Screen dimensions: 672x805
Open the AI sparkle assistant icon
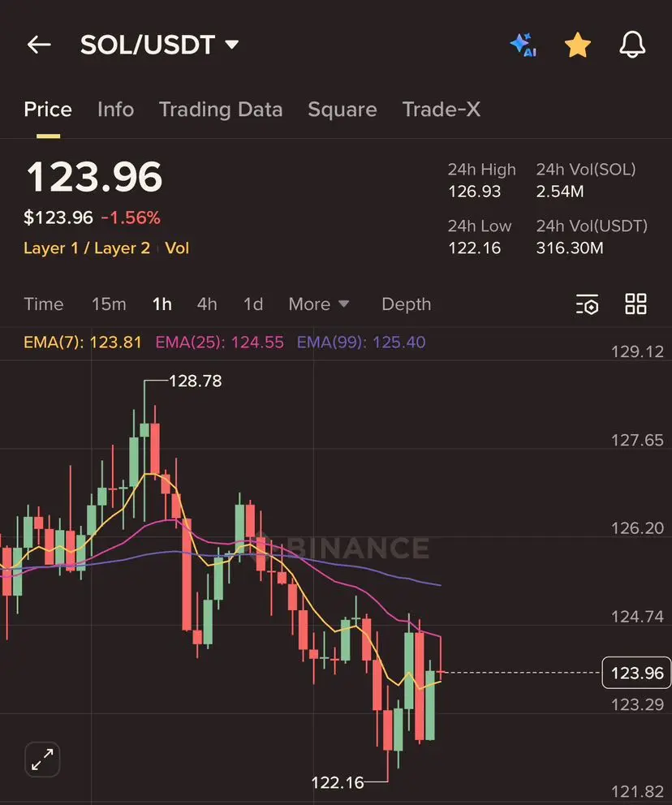click(x=523, y=45)
